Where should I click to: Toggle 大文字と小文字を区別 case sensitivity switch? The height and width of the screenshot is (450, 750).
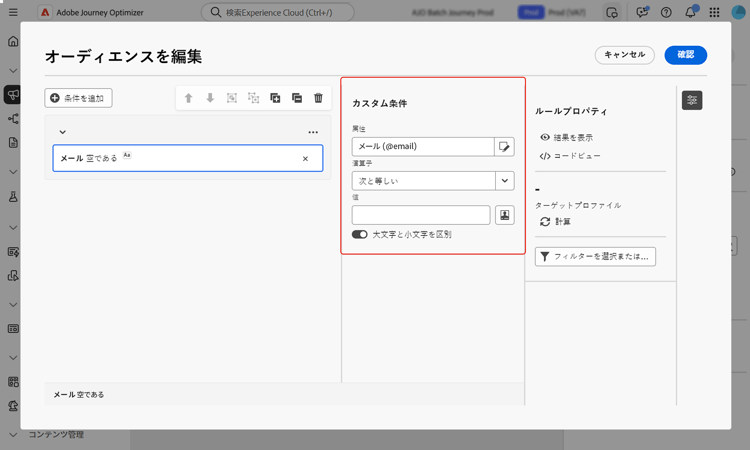click(360, 234)
